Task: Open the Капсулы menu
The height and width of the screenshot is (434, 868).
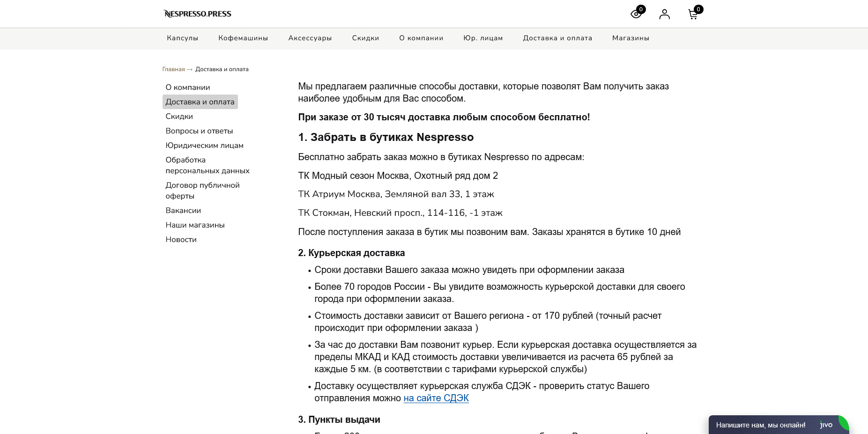Action: pyautogui.click(x=183, y=38)
